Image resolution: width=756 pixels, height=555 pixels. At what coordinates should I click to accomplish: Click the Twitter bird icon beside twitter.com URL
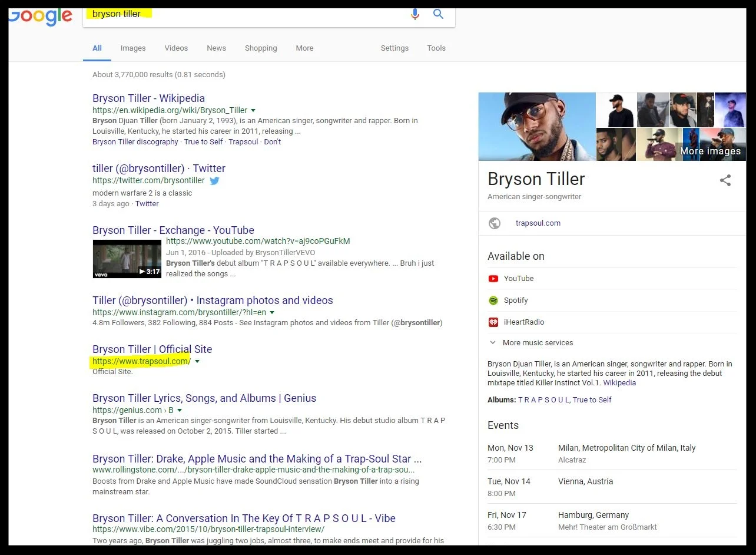click(214, 181)
